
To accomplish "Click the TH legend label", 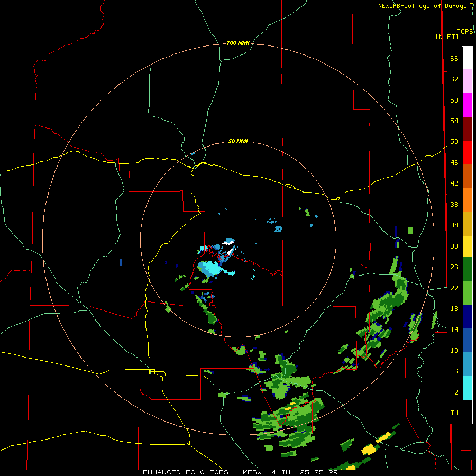I will click(x=454, y=413).
